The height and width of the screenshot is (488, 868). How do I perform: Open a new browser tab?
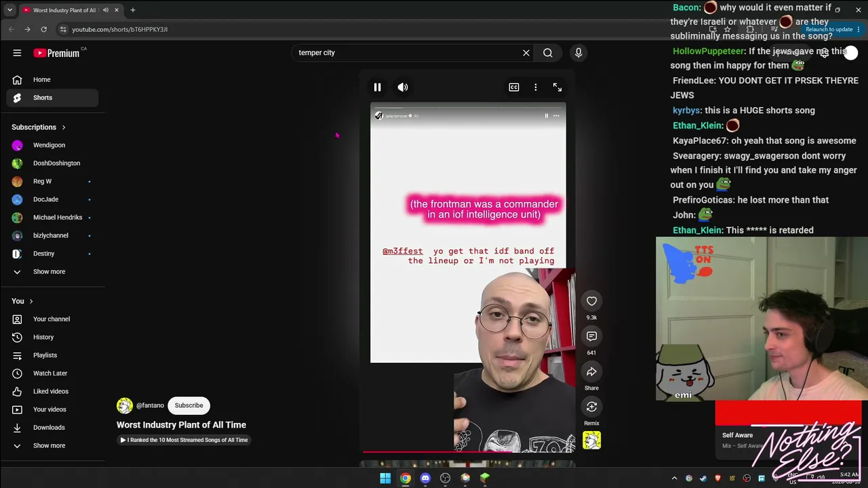tap(133, 10)
